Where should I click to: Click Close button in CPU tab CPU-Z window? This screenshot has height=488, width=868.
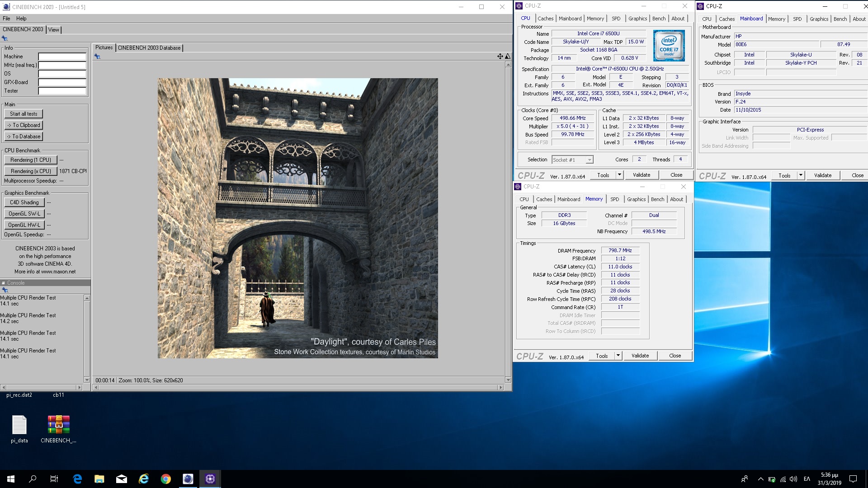(x=676, y=175)
